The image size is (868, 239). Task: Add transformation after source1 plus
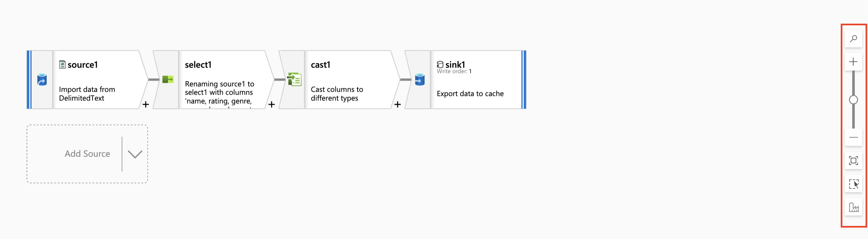click(145, 105)
